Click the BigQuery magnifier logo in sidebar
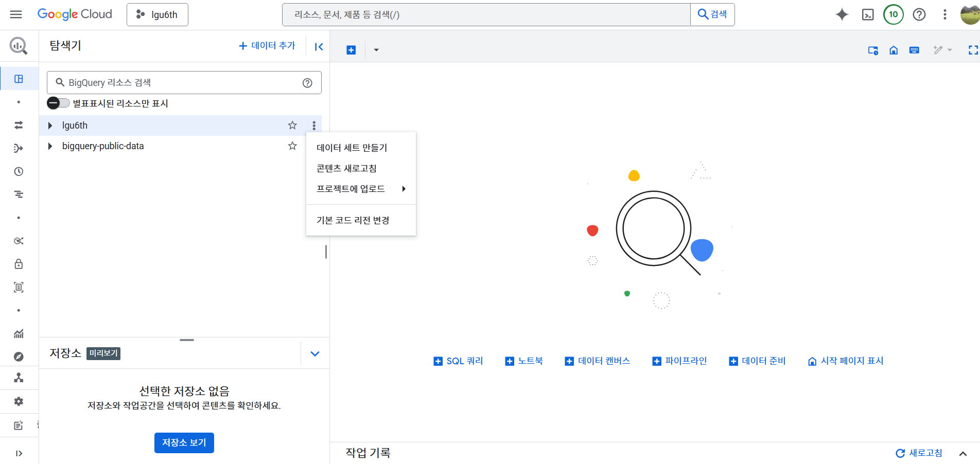This screenshot has height=464, width=980. tap(19, 46)
